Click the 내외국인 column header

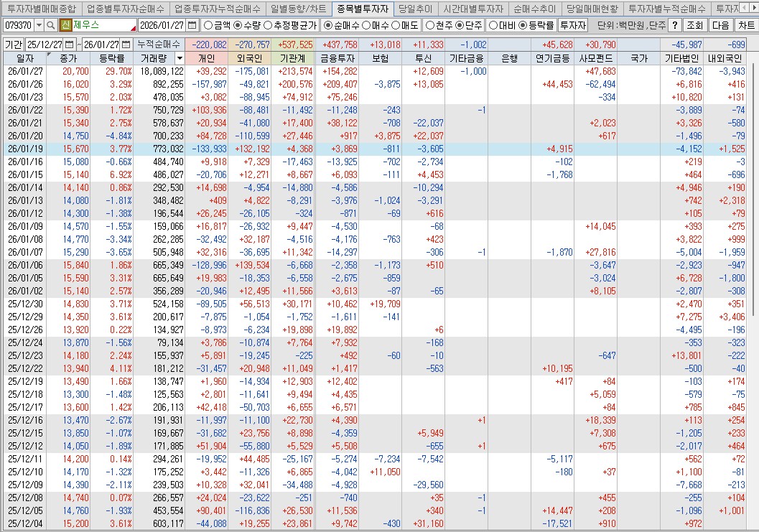725,59
